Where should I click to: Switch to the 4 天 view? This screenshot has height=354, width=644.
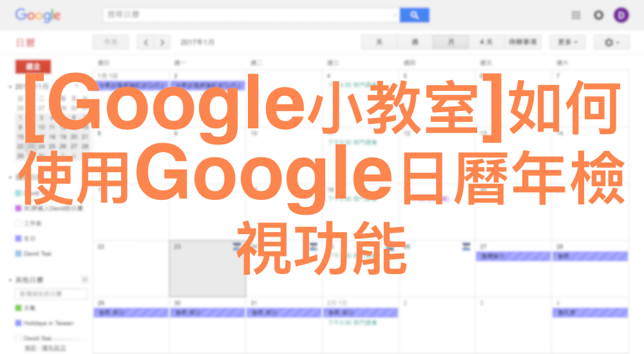coord(486,42)
